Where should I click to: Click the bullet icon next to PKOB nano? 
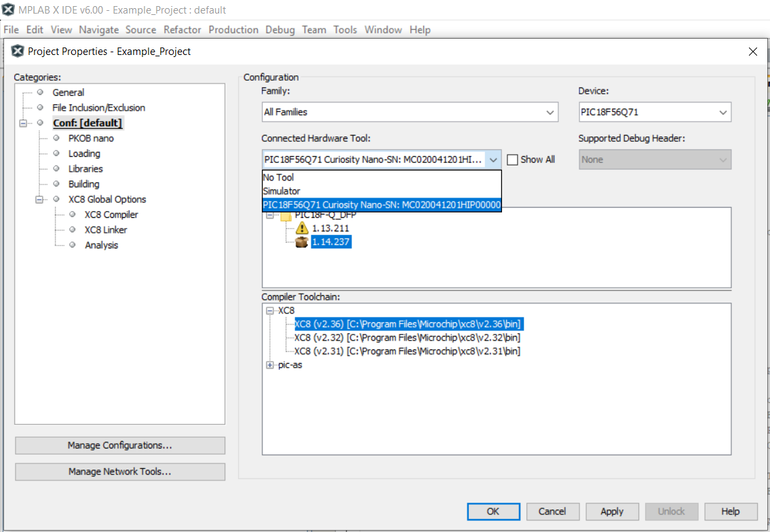pyautogui.click(x=56, y=138)
